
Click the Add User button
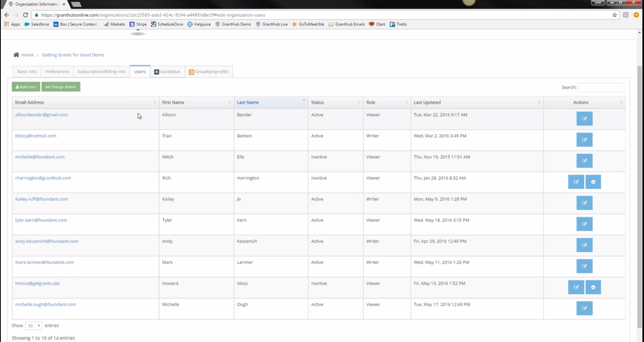(26, 87)
